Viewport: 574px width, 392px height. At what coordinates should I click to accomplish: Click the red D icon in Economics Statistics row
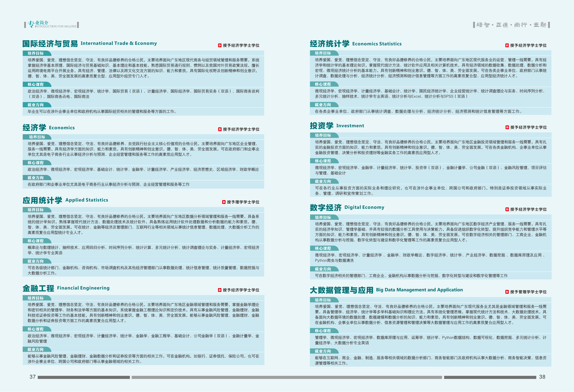[x=507, y=45]
